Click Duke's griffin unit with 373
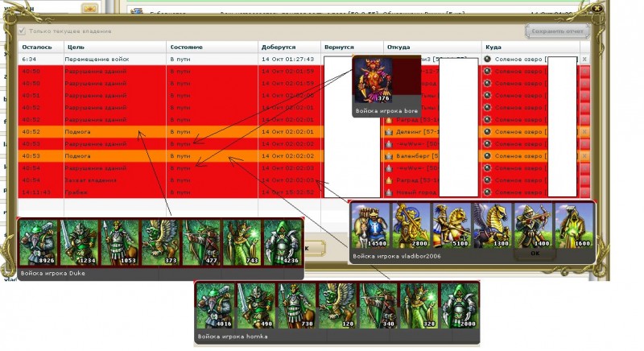644x351 pixels. 159,242
